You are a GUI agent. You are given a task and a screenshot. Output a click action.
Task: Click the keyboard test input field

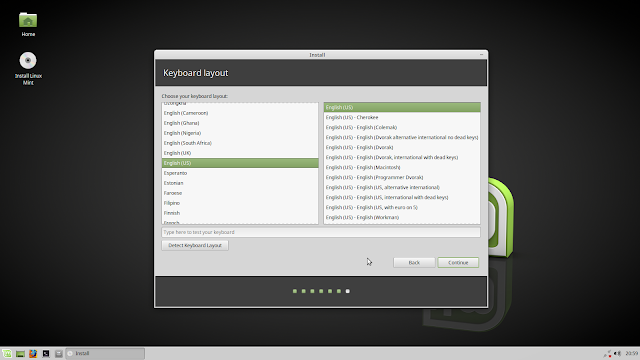pyautogui.click(x=321, y=232)
